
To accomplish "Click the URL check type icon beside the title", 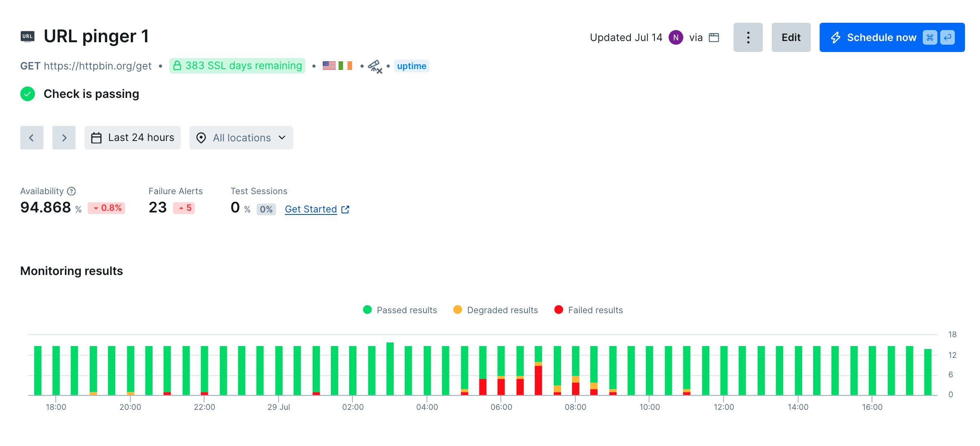I will [27, 36].
